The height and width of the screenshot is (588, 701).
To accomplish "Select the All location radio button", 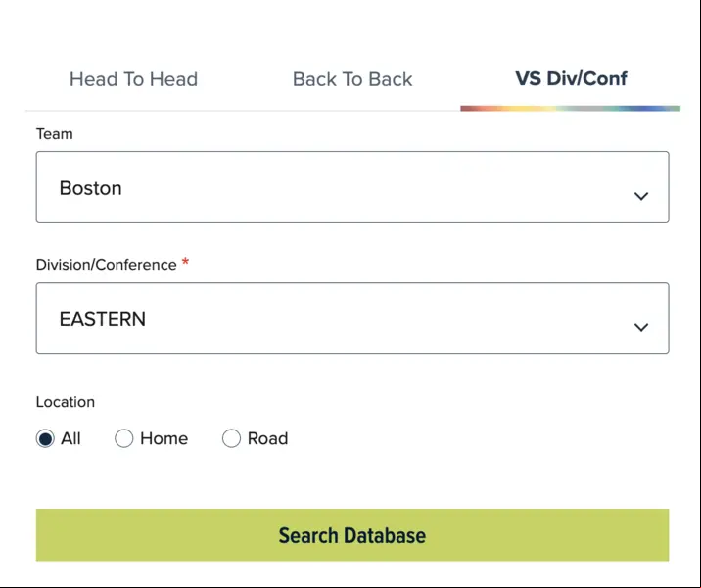I will (45, 438).
